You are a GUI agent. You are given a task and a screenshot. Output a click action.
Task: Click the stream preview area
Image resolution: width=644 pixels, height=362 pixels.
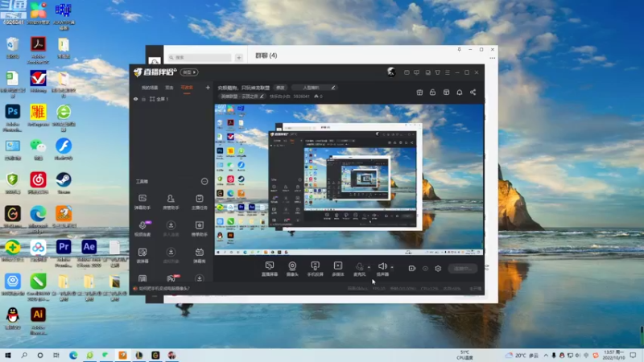(x=349, y=179)
